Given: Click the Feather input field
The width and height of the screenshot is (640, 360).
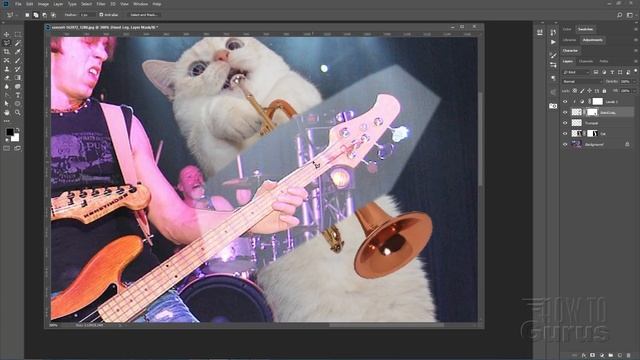Looking at the screenshot, I should pos(87,15).
